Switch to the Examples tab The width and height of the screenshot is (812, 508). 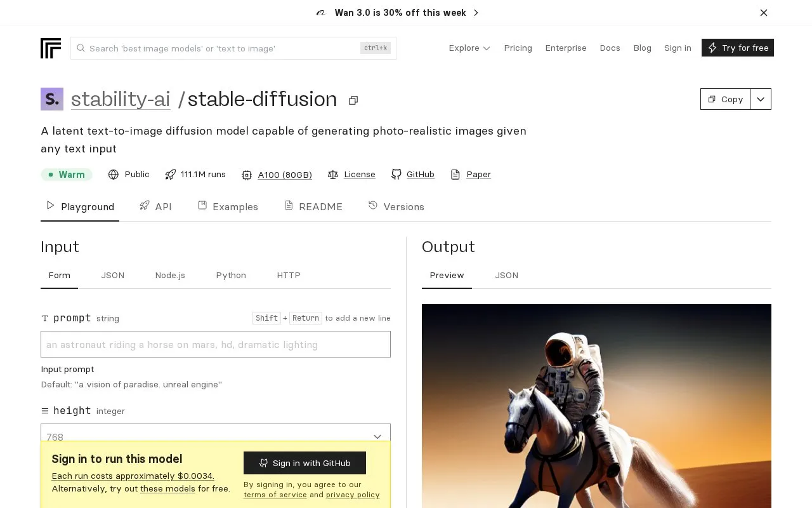pos(228,206)
